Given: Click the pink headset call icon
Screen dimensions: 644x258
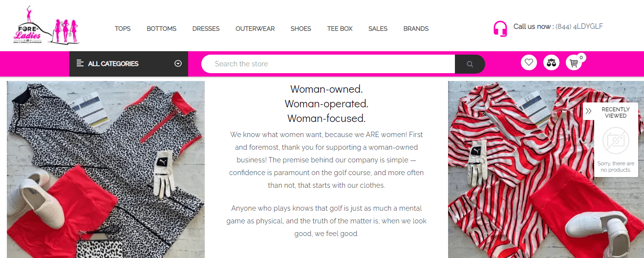Looking at the screenshot, I should tap(500, 28).
